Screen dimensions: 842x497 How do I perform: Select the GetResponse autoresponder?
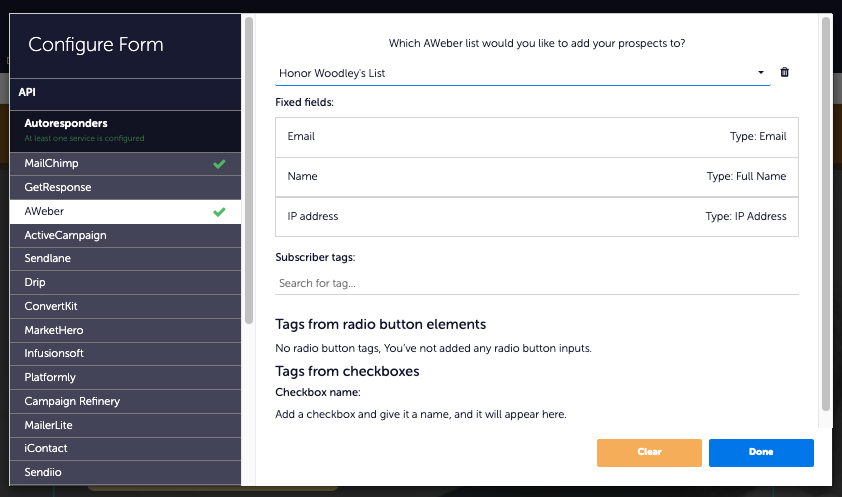58,187
